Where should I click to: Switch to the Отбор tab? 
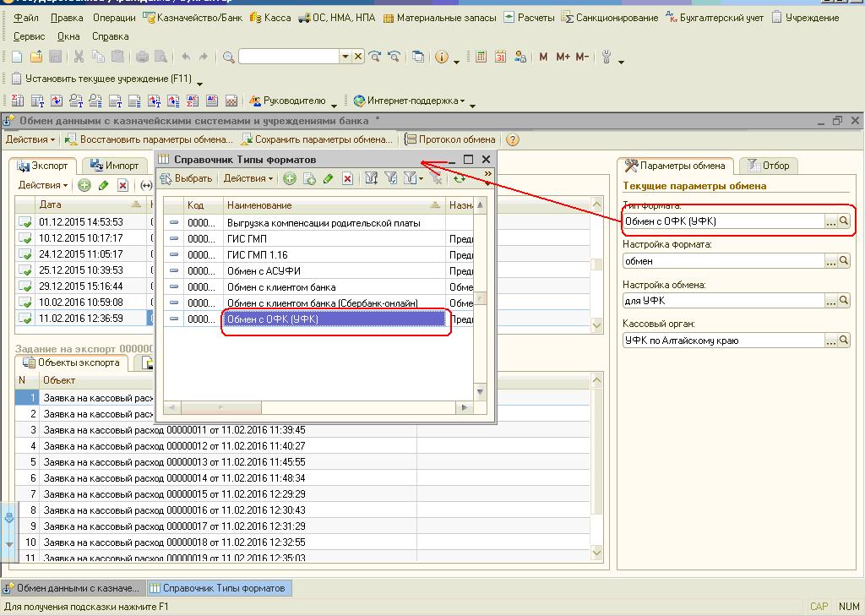click(x=770, y=166)
